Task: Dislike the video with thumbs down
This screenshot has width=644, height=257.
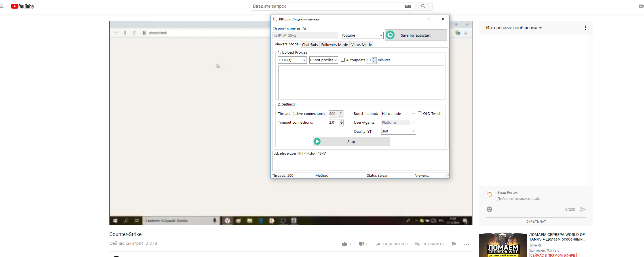Action: click(361, 244)
